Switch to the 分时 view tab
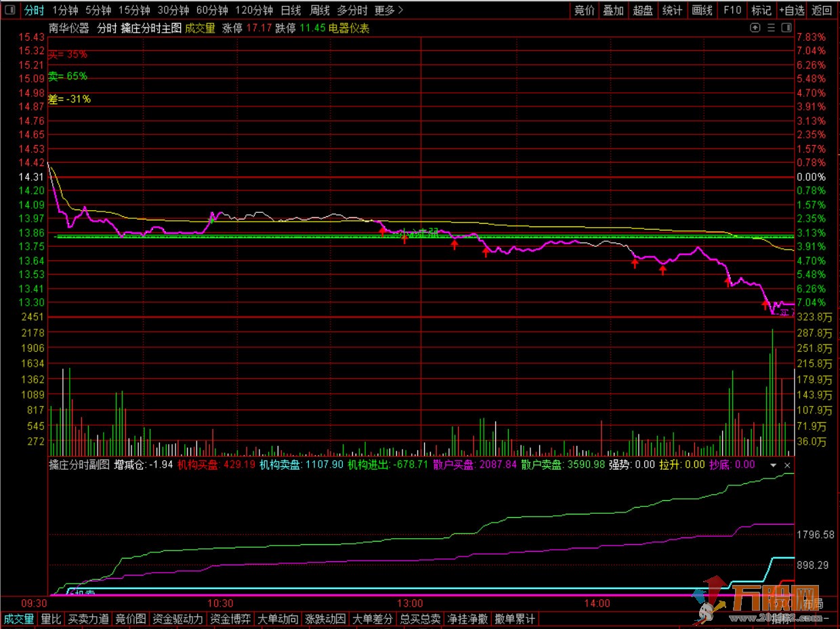This screenshot has height=629, width=840. [34, 10]
